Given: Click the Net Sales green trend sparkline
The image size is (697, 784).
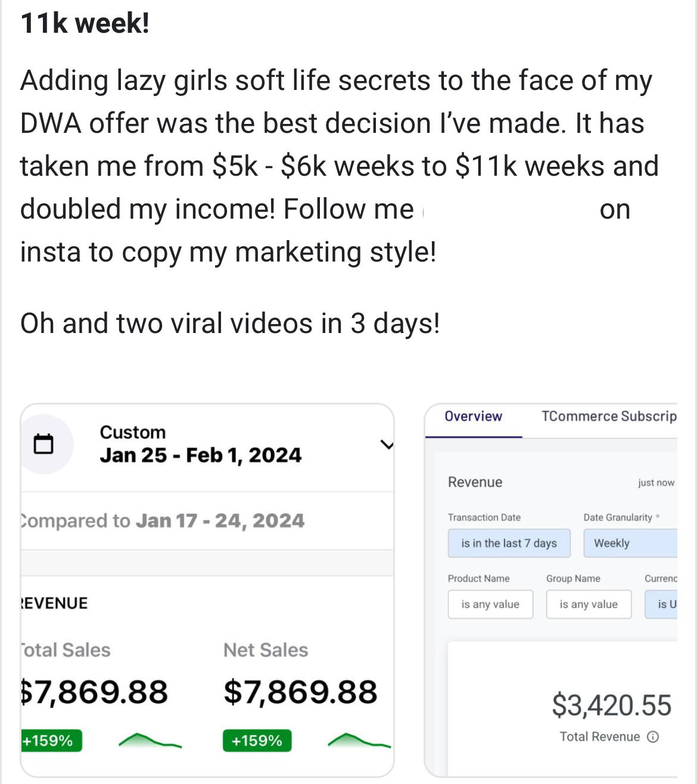Looking at the screenshot, I should point(359,741).
